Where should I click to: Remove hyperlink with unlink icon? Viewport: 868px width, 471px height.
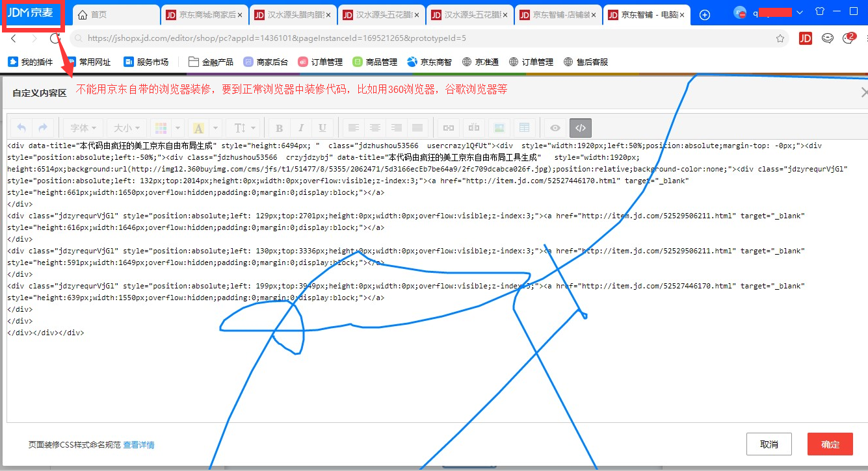[474, 128]
